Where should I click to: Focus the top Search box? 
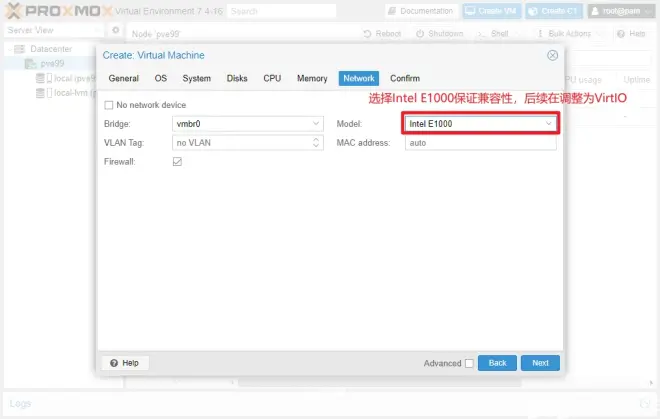[x=281, y=11]
